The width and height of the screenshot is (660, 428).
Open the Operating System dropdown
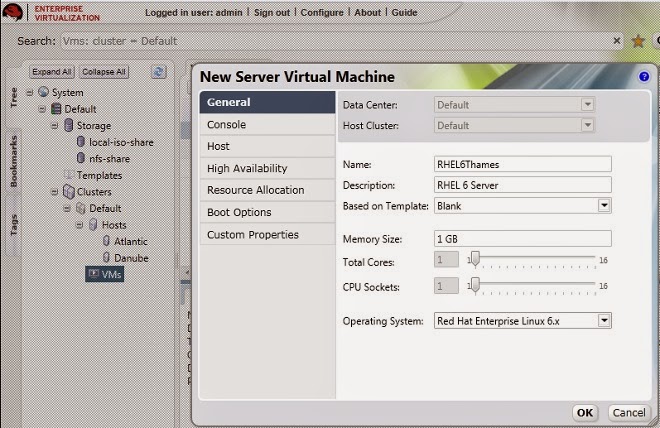[x=604, y=321]
